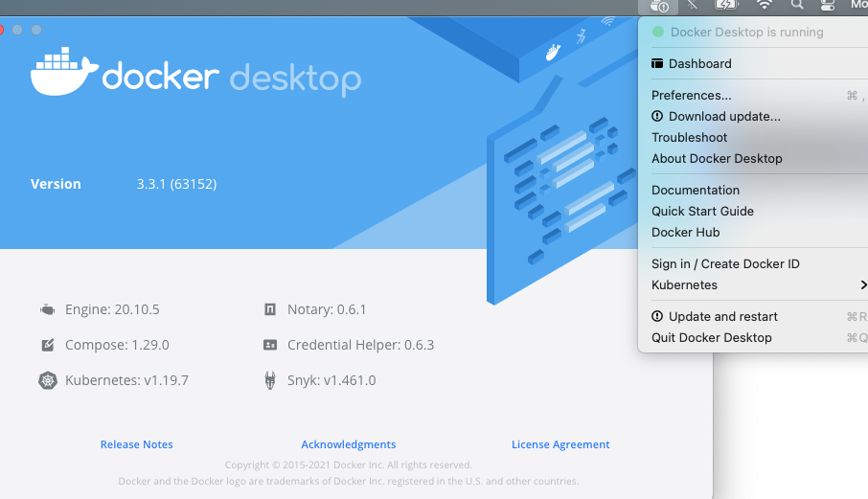Click the Dashboard window icon in menu
This screenshot has height=499, width=868.
(x=657, y=63)
